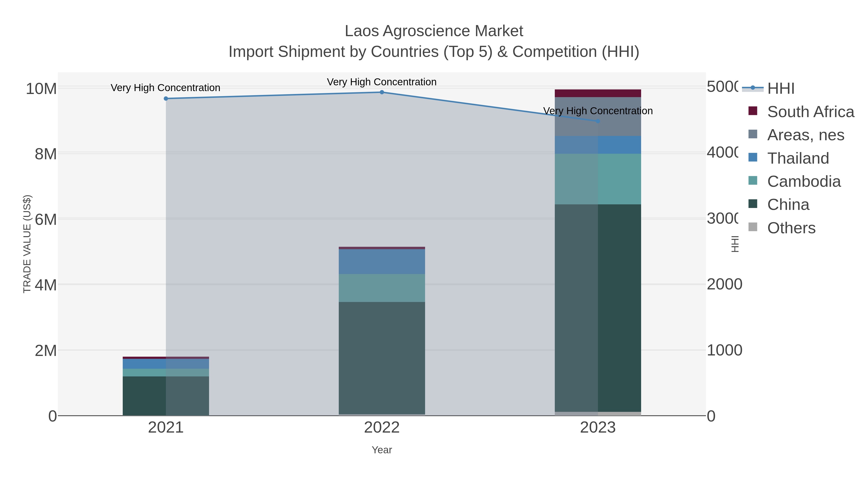Click the 2023 x-axis tick label

598,428
